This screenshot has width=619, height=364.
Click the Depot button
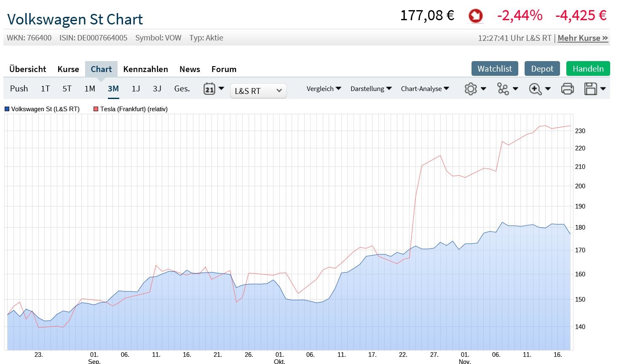point(542,69)
